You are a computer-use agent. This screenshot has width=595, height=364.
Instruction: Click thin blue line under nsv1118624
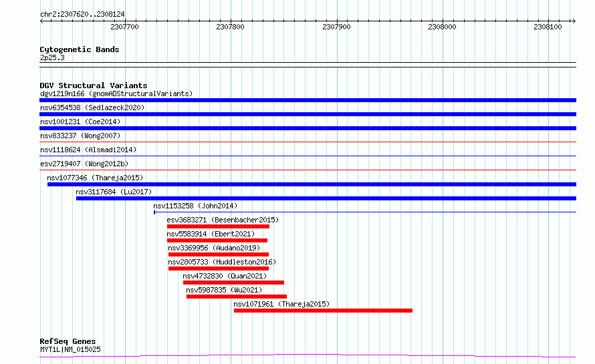pyautogui.click(x=308, y=156)
